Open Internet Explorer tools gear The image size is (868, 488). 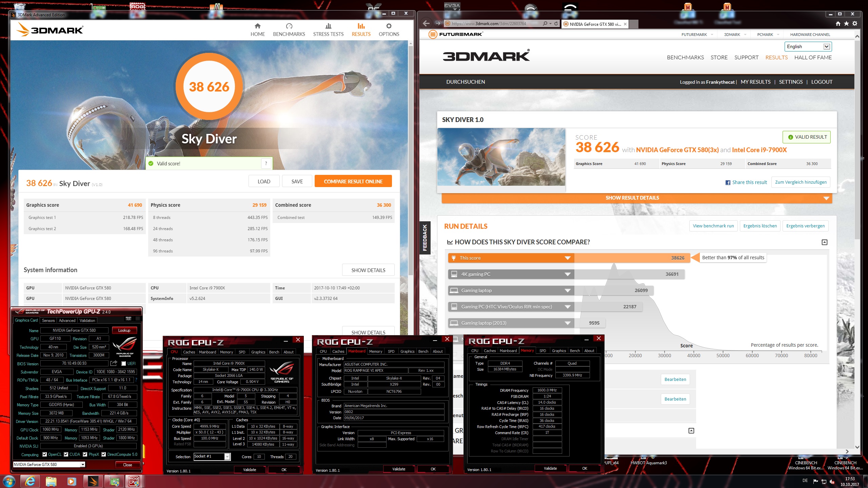click(855, 23)
